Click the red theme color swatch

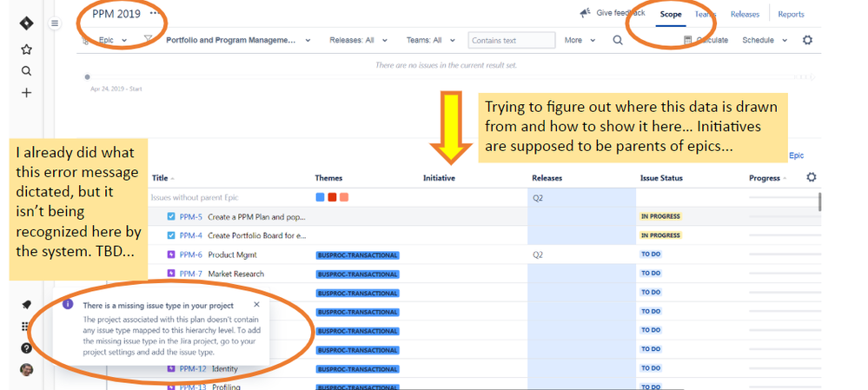pos(332,197)
